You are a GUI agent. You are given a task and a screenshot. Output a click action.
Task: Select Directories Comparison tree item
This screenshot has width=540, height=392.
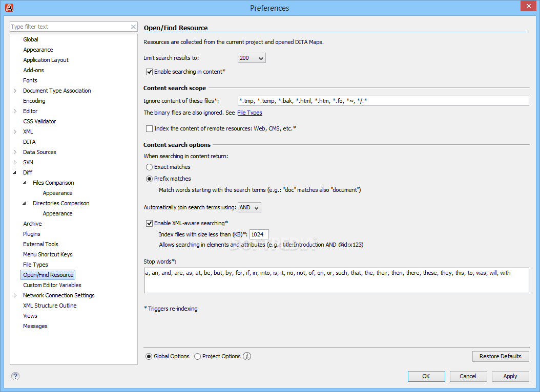(x=61, y=203)
